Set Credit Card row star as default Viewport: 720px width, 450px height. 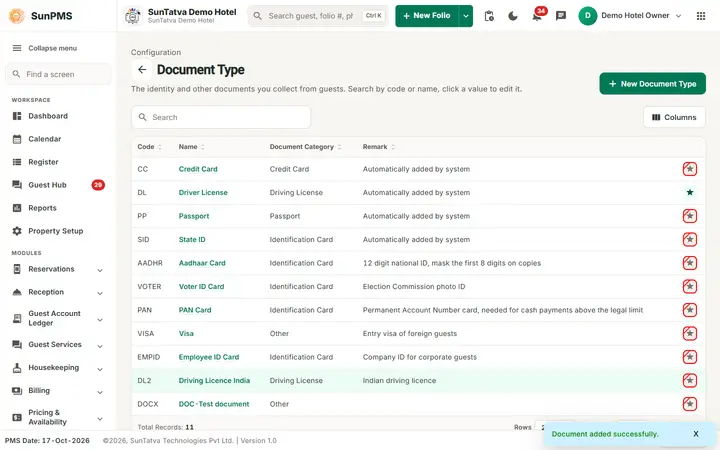coord(690,169)
